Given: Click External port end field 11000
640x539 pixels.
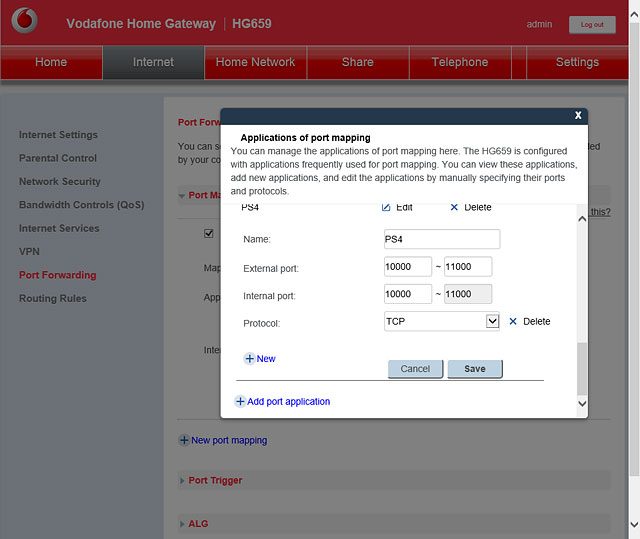Looking at the screenshot, I should coord(468,266).
